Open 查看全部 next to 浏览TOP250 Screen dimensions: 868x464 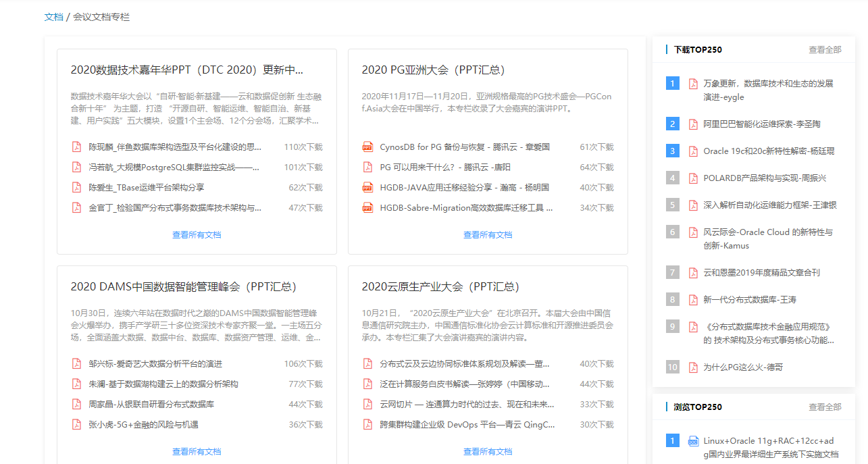pos(824,407)
